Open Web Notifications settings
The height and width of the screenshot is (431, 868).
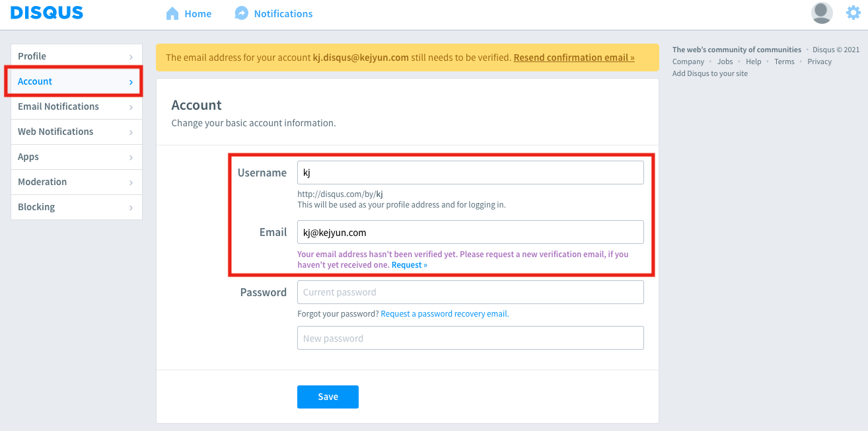[55, 132]
